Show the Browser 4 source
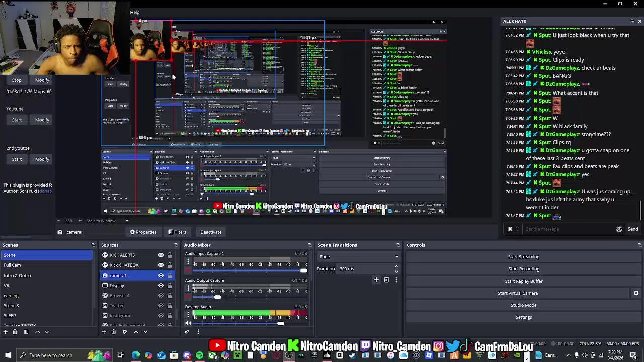The image size is (644, 362). pos(161,296)
